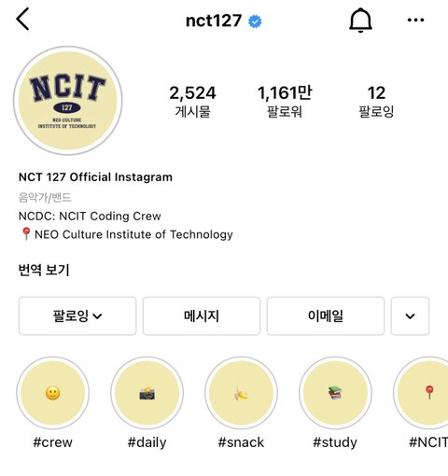Open the #daily camera highlight
448x476 pixels.
coord(147,393)
